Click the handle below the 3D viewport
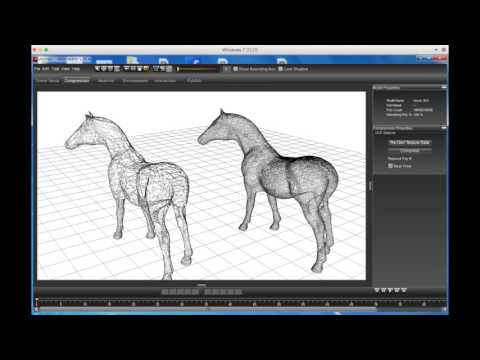The height and width of the screenshot is (360, 480). tap(201, 285)
